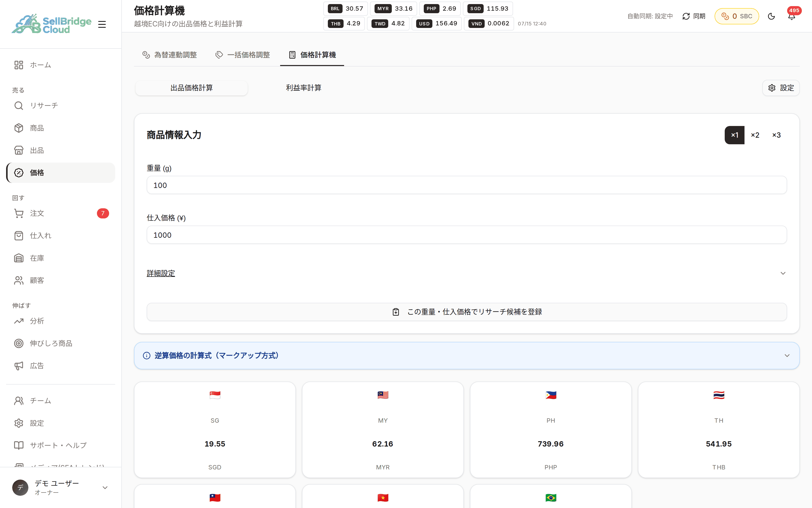Click the 重量 (g) input field
The width and height of the screenshot is (812, 508).
(x=467, y=185)
